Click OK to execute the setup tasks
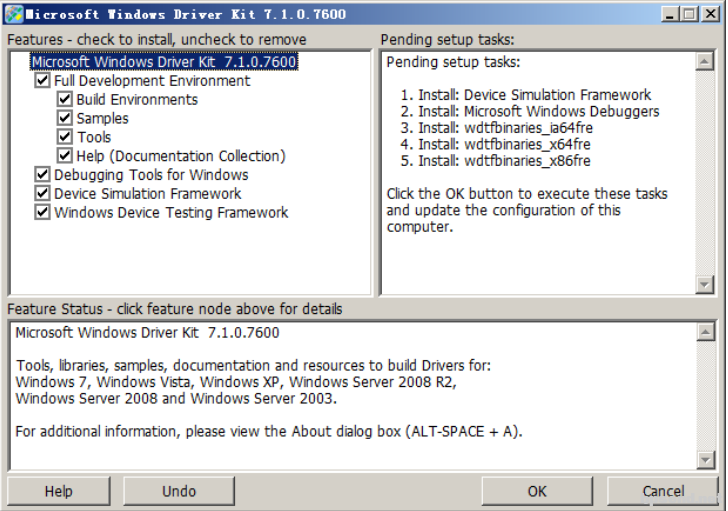 pos(537,491)
